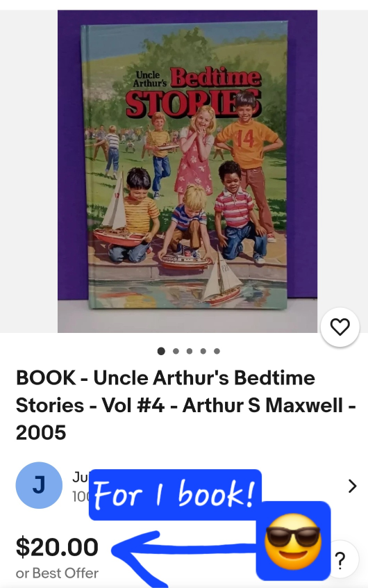Click the listing title about Uncle Arthur's

[185, 405]
